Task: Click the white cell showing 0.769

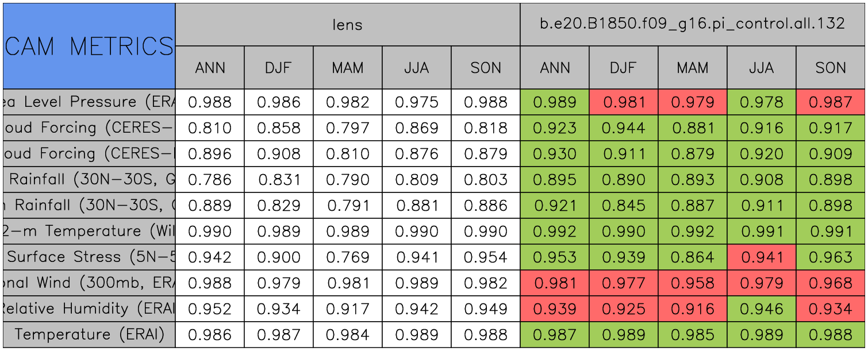Action: (x=347, y=257)
